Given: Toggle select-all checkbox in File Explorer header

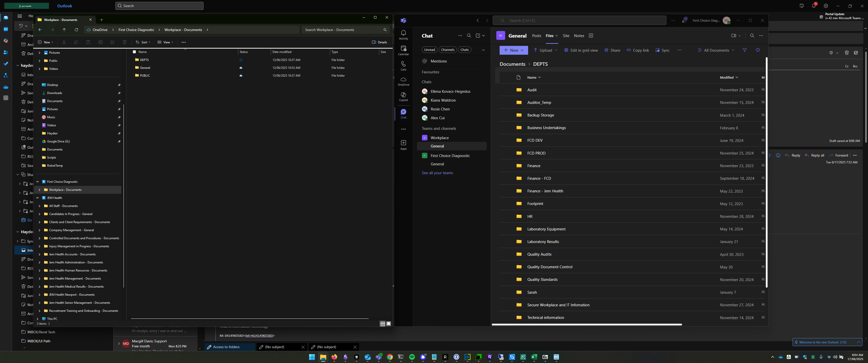Looking at the screenshot, I should click(134, 52).
